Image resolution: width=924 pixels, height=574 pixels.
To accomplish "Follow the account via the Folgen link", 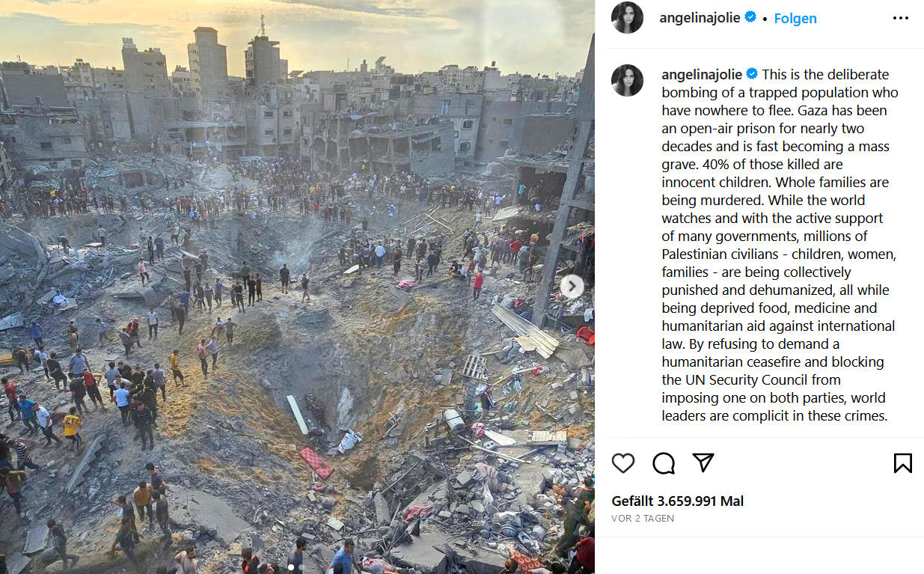I will pyautogui.click(x=795, y=18).
